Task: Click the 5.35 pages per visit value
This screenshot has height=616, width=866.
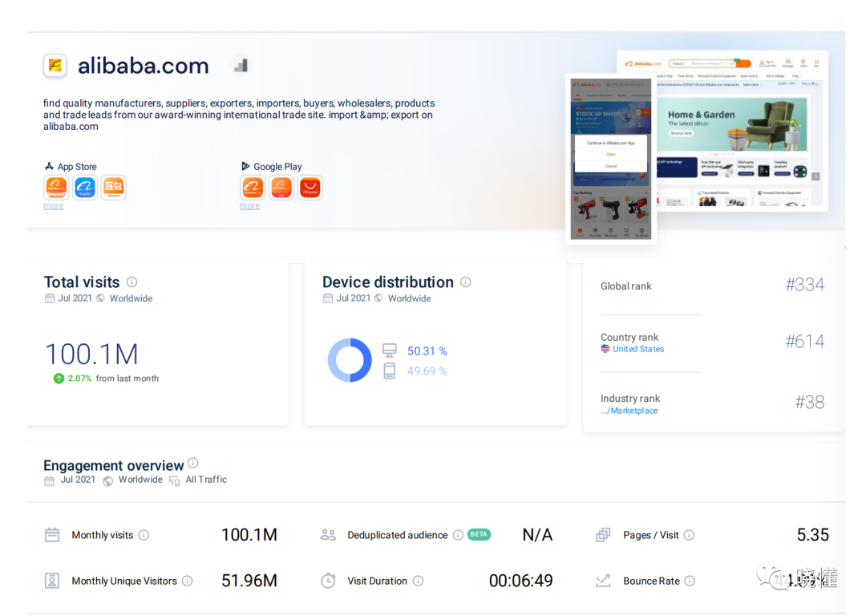Action: 812,535
